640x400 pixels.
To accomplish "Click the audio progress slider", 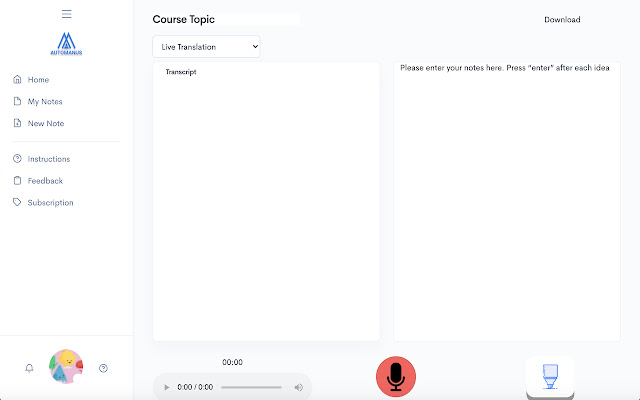I will [251, 387].
